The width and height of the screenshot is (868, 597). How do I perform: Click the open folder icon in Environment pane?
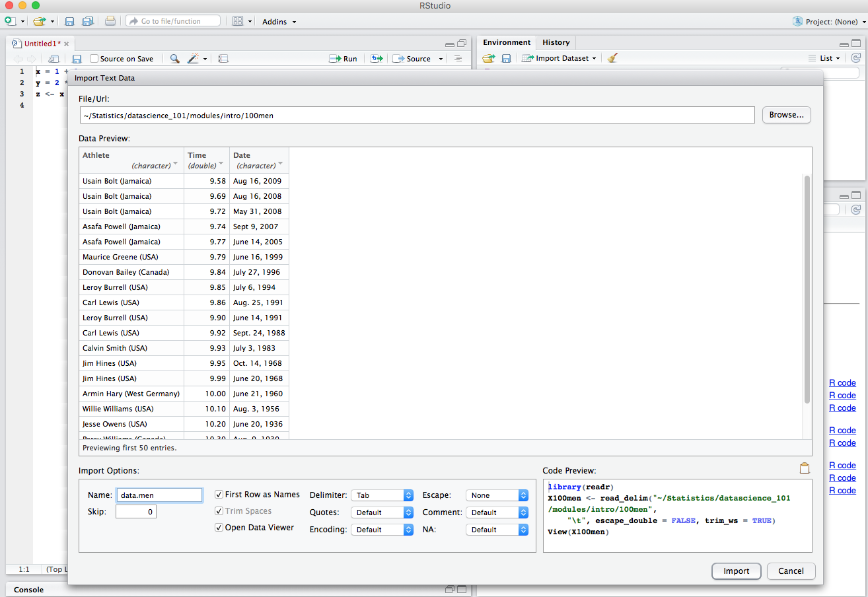pyautogui.click(x=488, y=58)
